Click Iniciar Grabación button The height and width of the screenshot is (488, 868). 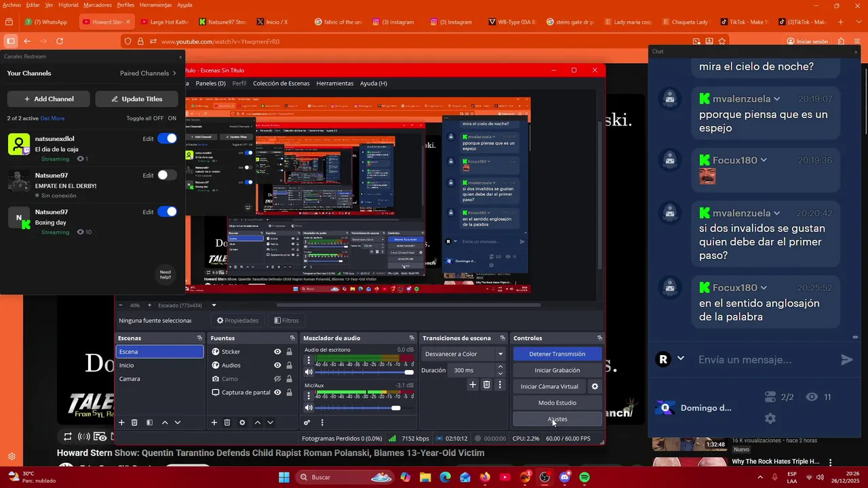pyautogui.click(x=557, y=370)
